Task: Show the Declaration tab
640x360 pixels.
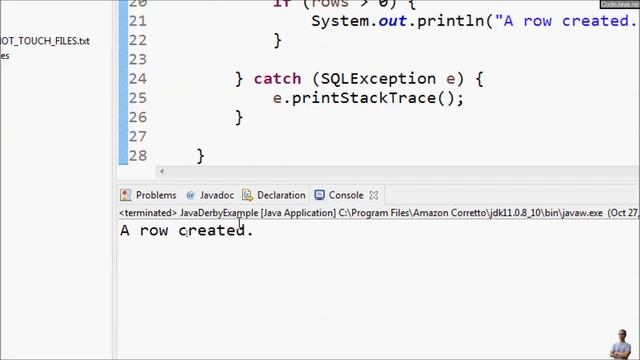Action: [274, 195]
